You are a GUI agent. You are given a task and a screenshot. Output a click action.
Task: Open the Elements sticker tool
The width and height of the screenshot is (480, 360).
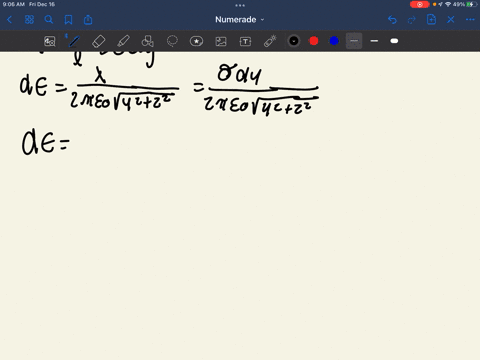(196, 41)
